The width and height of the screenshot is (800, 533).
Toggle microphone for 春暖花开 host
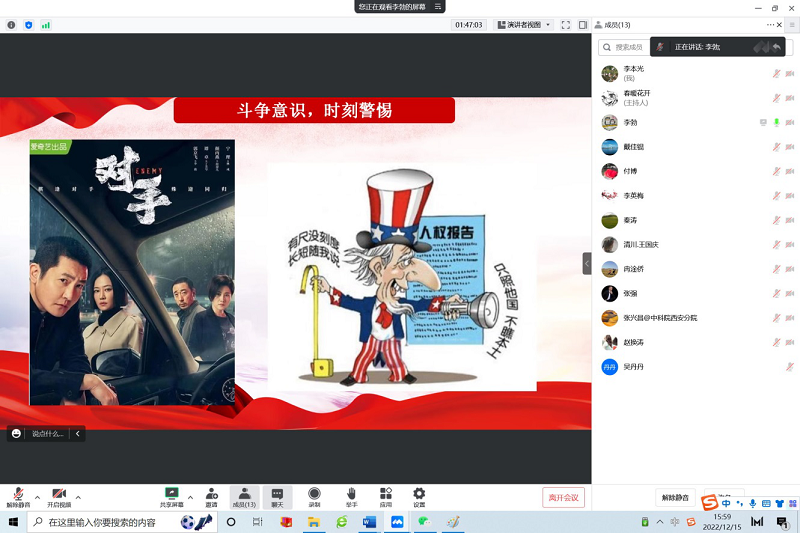[777, 98]
